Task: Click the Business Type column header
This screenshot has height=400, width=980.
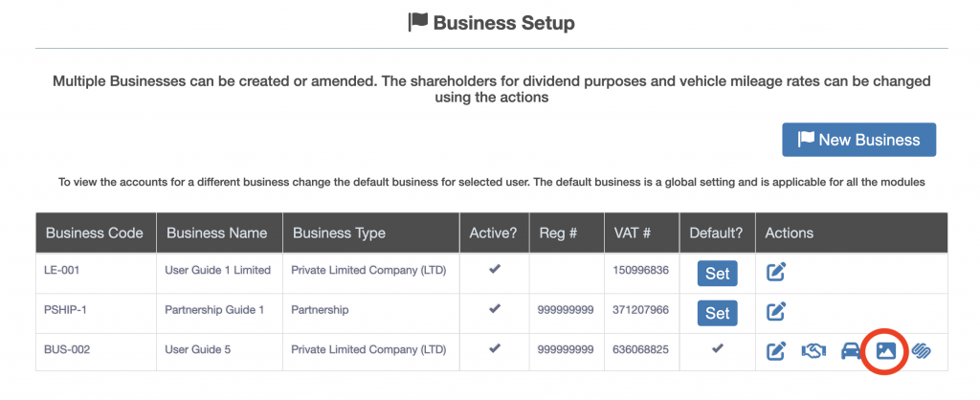Action: point(339,233)
